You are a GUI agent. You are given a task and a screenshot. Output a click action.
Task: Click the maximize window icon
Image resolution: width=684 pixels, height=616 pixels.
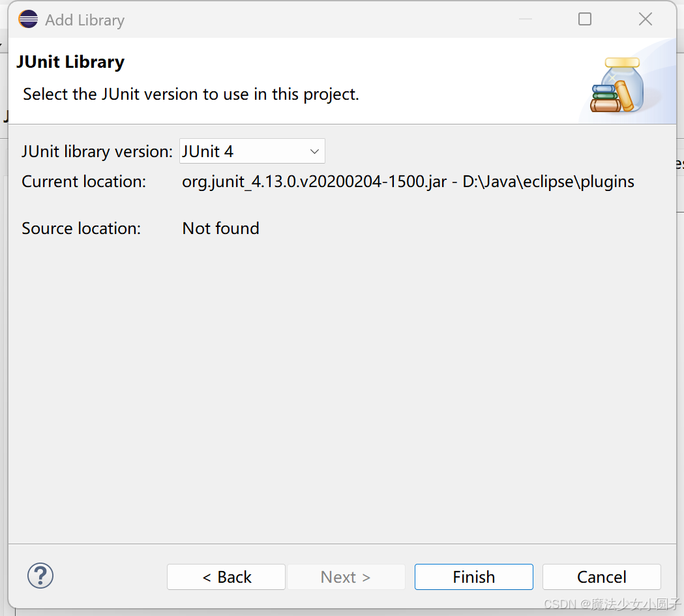coord(584,19)
